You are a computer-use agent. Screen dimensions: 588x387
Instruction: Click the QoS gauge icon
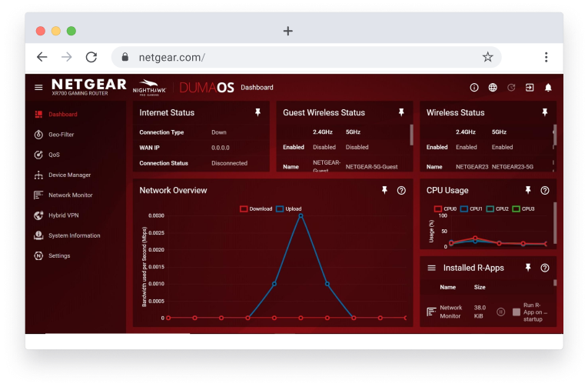[x=38, y=155]
